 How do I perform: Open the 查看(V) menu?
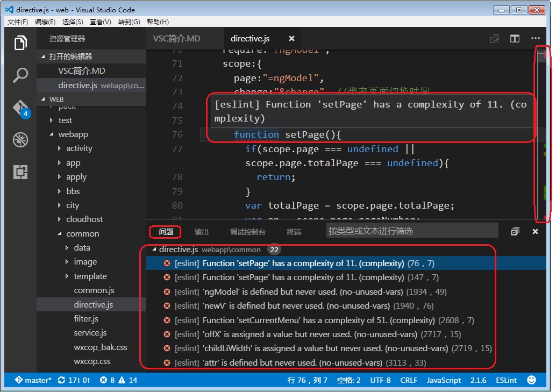tap(101, 22)
